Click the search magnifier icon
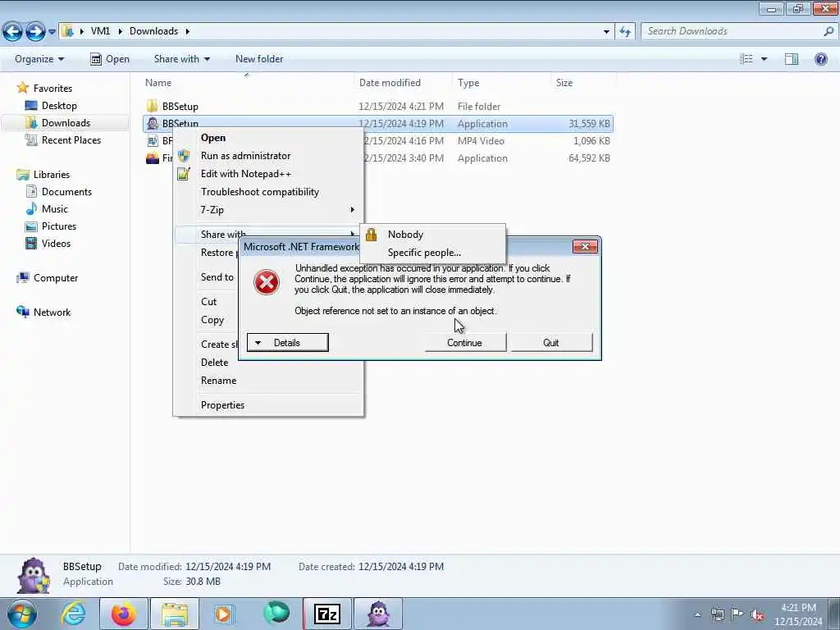 pyautogui.click(x=829, y=32)
